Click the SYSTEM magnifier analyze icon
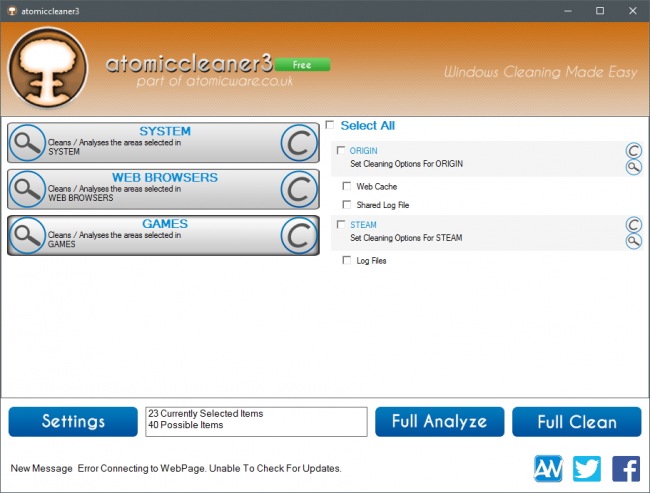Image resolution: width=650 pixels, height=493 pixels. [27, 143]
